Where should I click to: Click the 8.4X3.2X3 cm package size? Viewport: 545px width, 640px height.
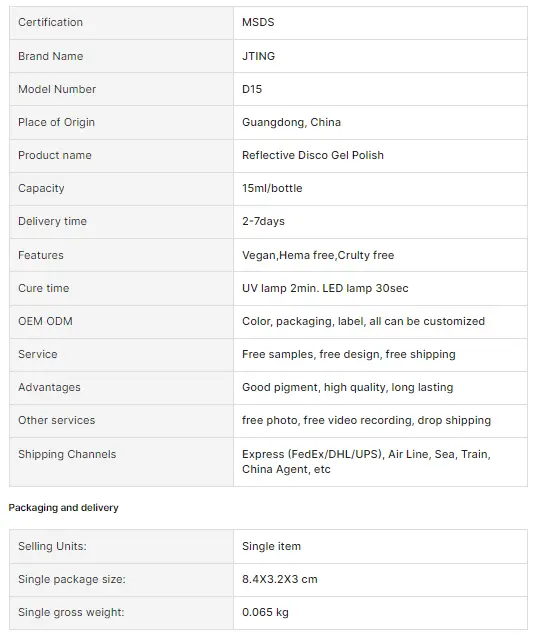click(280, 579)
